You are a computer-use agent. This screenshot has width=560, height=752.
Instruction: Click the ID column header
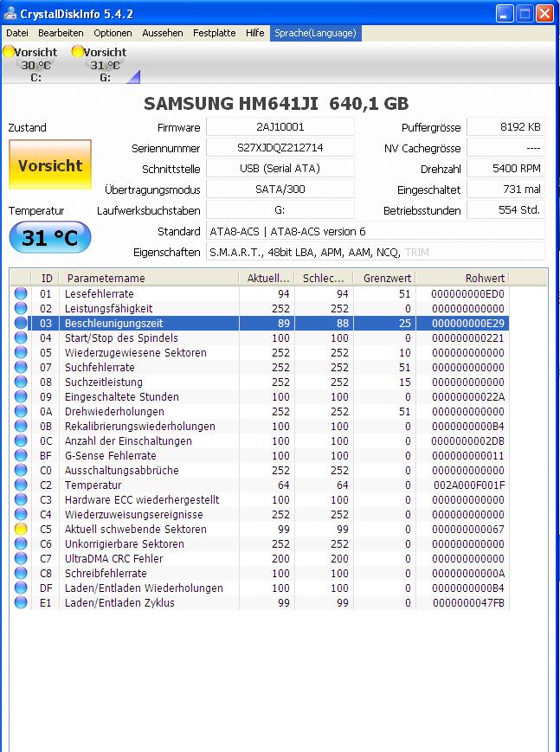point(45,278)
